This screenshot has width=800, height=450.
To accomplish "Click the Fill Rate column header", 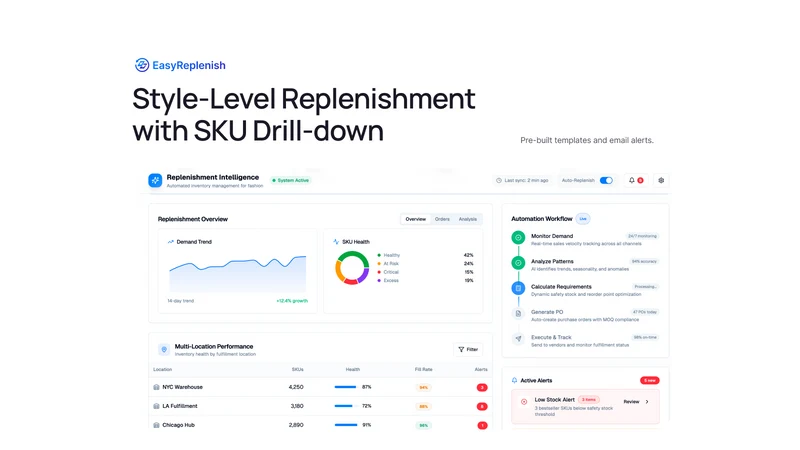I will tap(423, 369).
